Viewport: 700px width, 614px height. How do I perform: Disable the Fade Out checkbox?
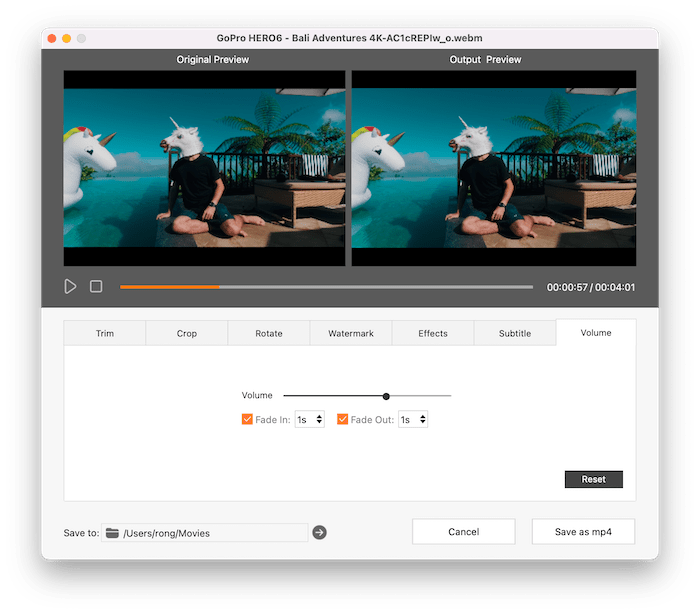click(x=343, y=420)
